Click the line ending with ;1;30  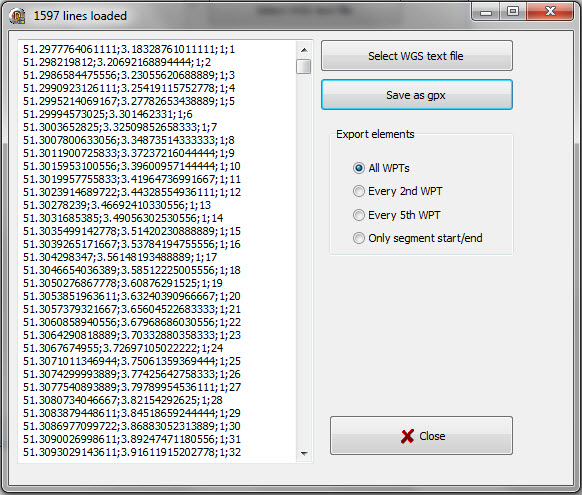132,426
